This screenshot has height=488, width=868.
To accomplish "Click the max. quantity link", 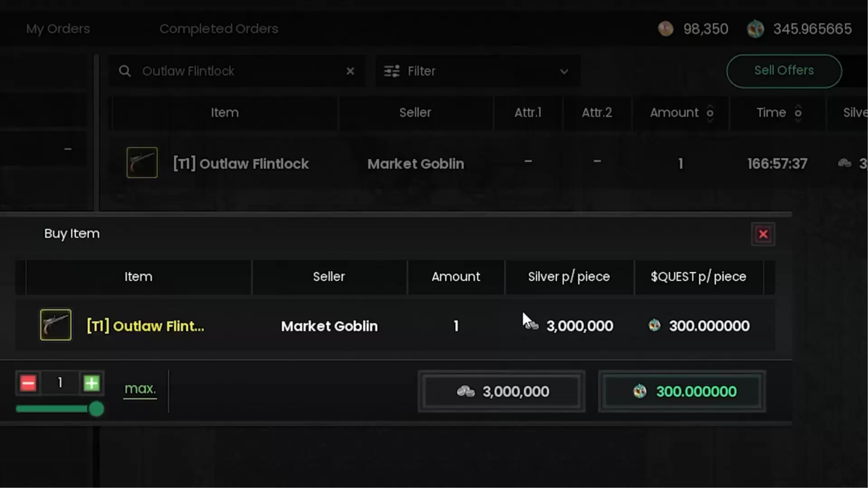I will (140, 389).
